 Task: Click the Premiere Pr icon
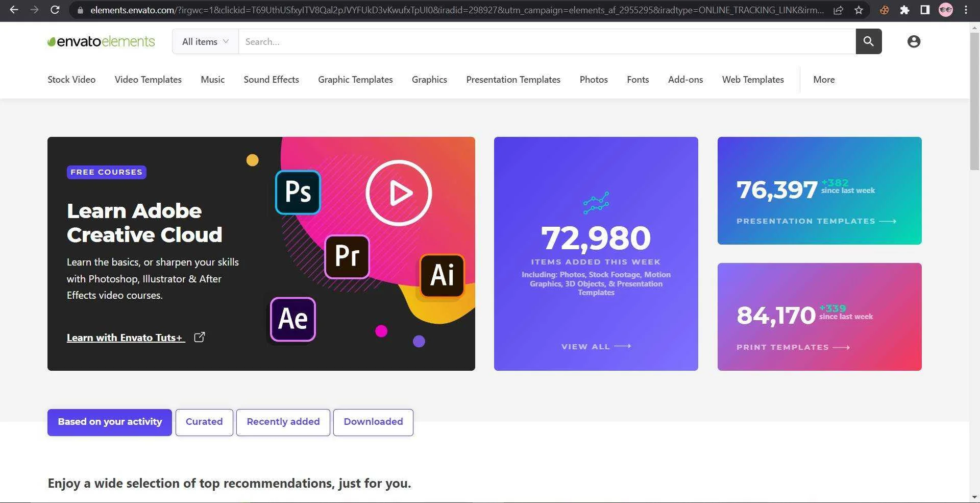[347, 256]
